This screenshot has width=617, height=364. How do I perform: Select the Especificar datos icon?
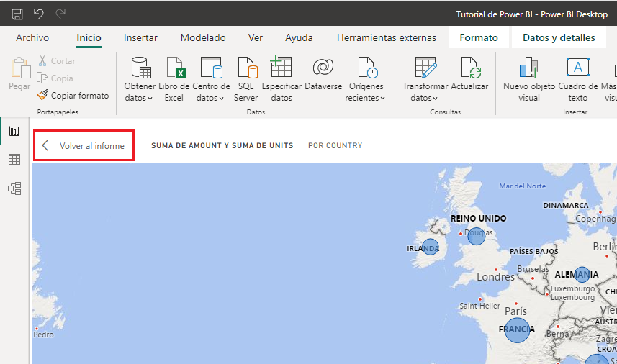[x=281, y=70]
